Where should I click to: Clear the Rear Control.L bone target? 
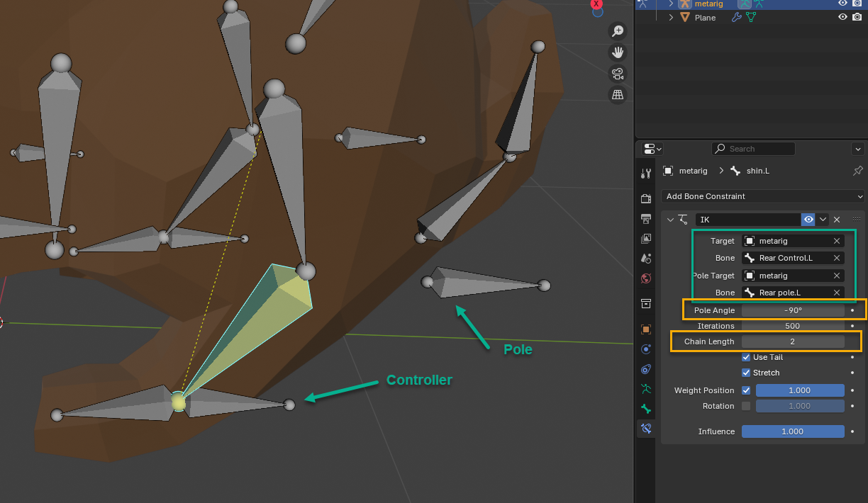click(837, 258)
